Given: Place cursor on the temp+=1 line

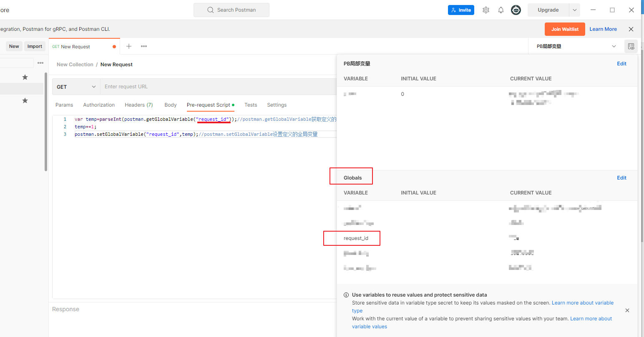Looking at the screenshot, I should (86, 127).
